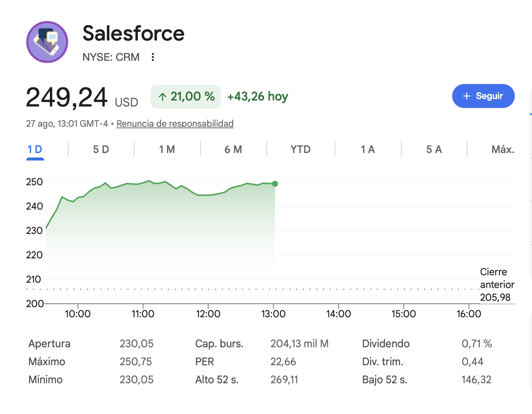
Task: Select the 1 A range tab
Action: pyautogui.click(x=368, y=150)
